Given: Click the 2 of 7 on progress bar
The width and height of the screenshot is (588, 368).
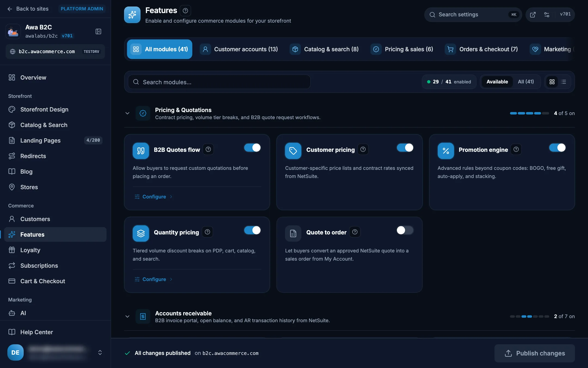Looking at the screenshot, I should pos(529,316).
